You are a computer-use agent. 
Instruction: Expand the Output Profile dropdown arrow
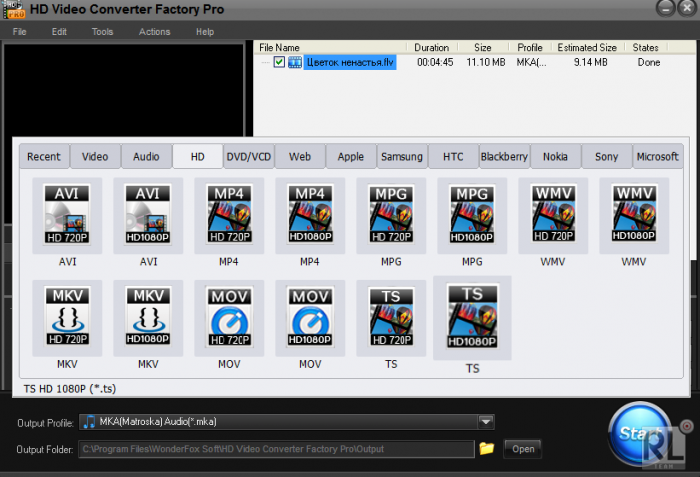486,422
